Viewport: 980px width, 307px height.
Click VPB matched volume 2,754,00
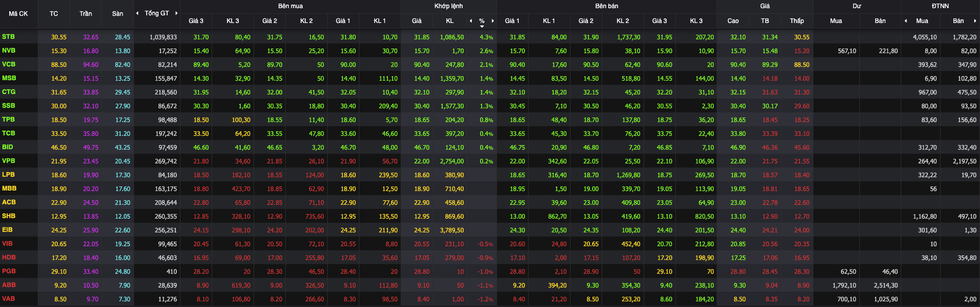click(452, 161)
